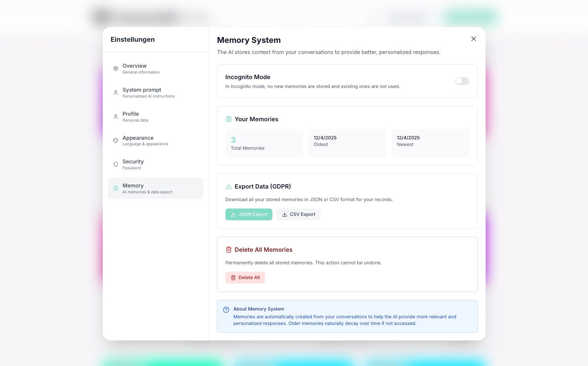Select the Memory settings section
588x366 pixels.
(156, 188)
